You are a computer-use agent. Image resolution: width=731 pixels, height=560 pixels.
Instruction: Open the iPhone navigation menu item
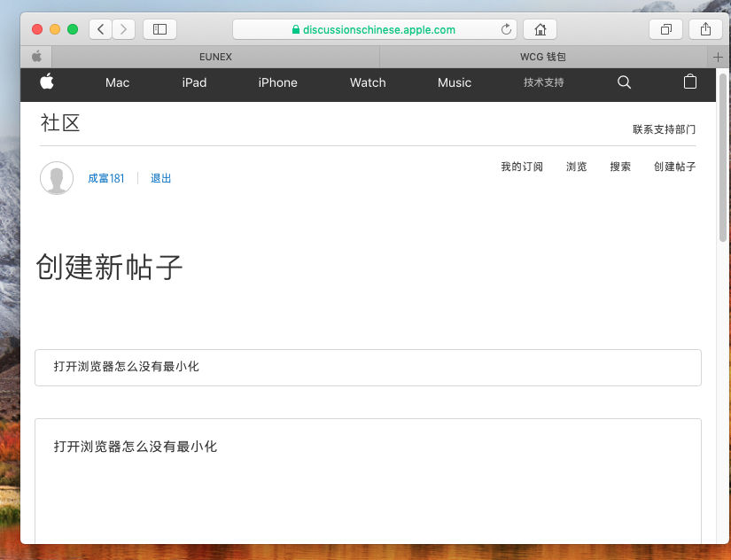[x=277, y=82]
